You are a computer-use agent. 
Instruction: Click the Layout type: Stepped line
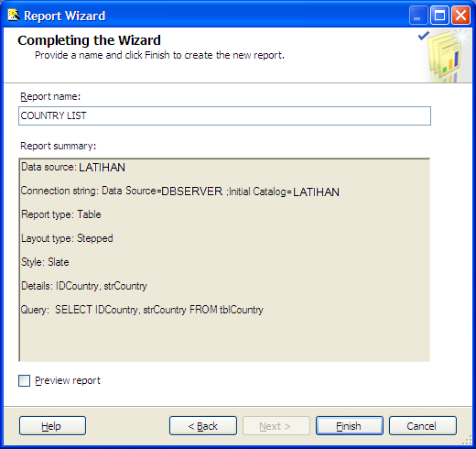(x=67, y=238)
